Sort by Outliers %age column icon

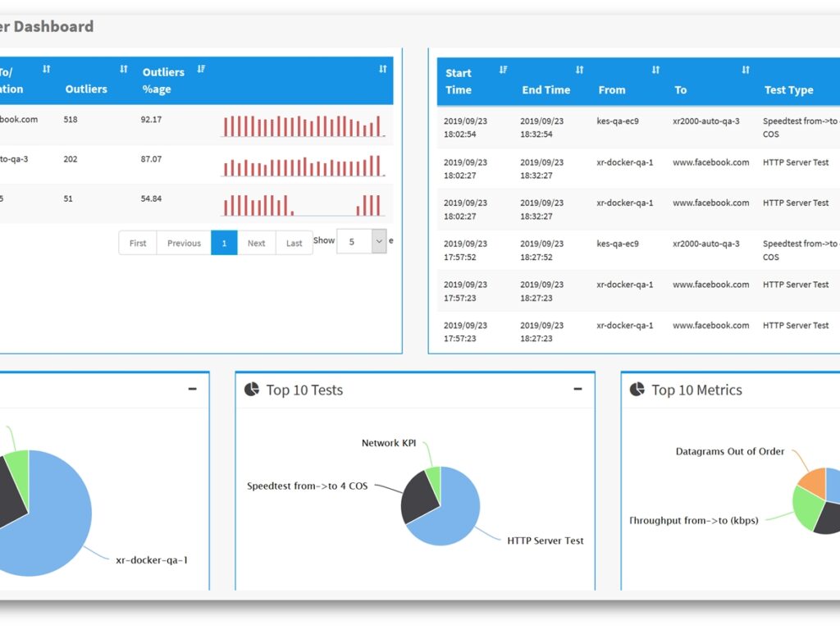pos(201,70)
